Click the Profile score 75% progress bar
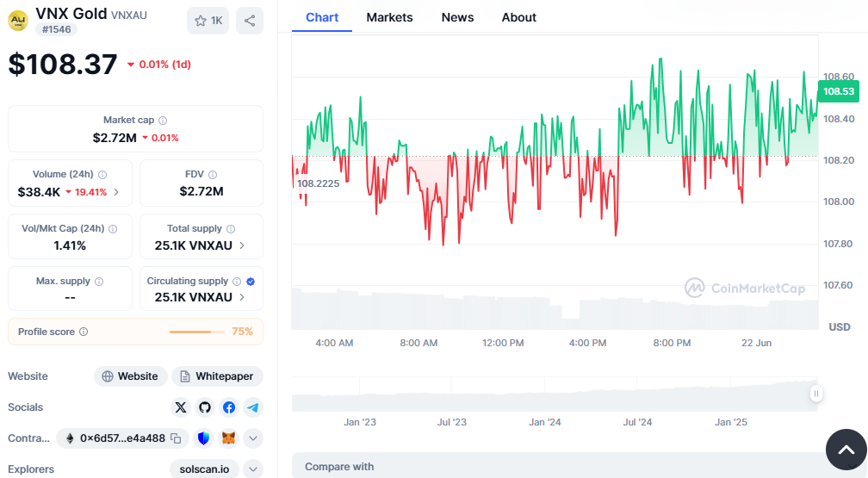The image size is (868, 478). pyautogui.click(x=196, y=332)
